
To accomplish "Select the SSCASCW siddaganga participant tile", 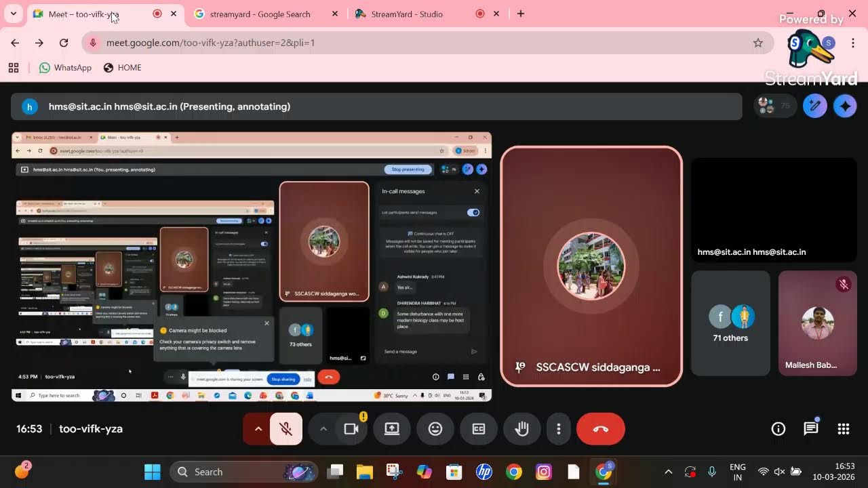I will click(x=591, y=266).
